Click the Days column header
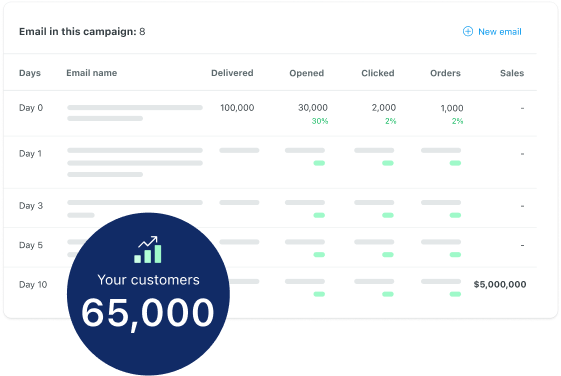The width and height of the screenshot is (561, 376). pyautogui.click(x=30, y=73)
